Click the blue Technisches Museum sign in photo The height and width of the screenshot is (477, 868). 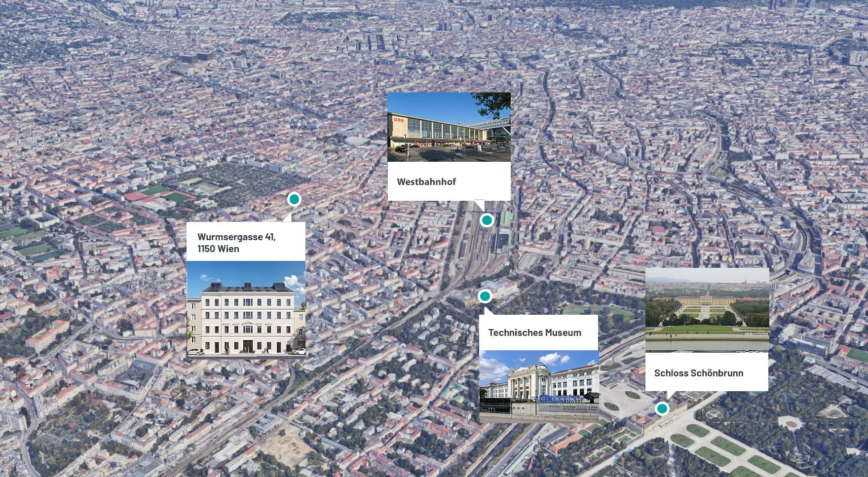point(560,398)
